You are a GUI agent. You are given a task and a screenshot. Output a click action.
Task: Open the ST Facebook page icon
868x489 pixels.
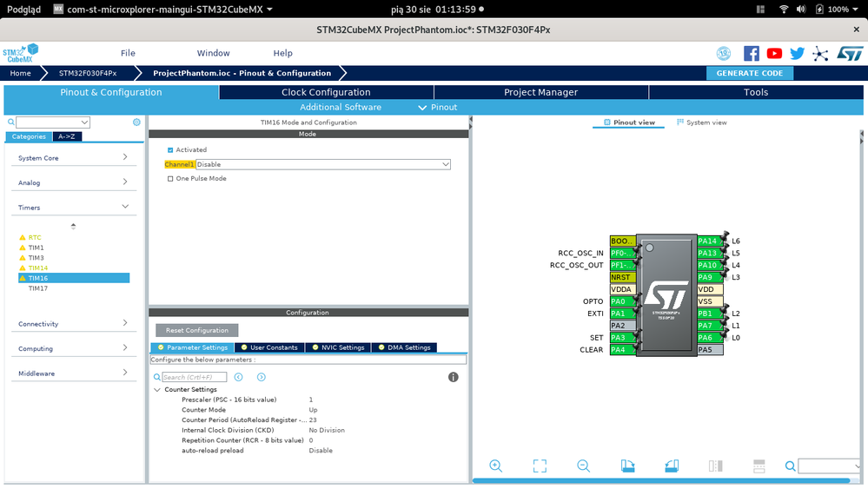click(752, 54)
